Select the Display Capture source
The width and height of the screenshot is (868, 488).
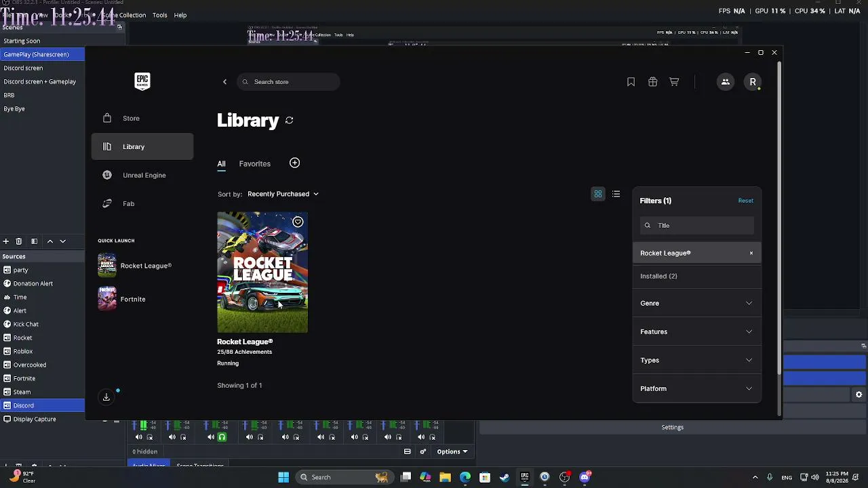(x=43, y=420)
